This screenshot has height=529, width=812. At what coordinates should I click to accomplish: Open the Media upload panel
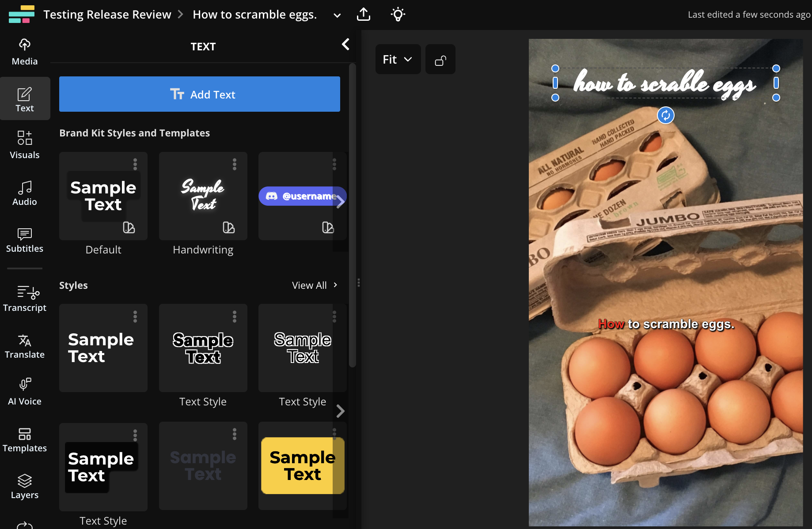point(25,52)
